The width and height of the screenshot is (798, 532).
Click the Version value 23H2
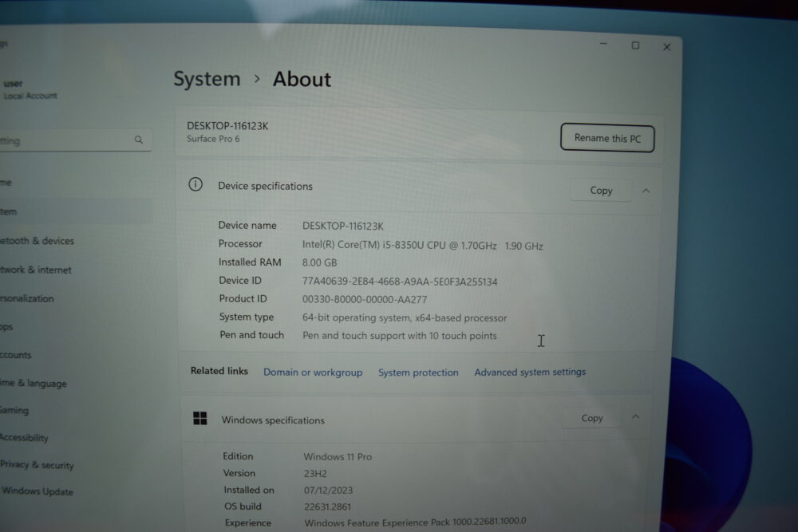(x=315, y=474)
